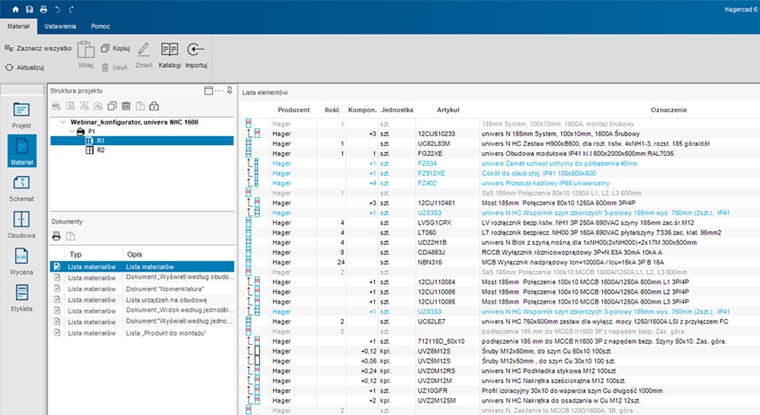
Task: Click the save icon in title bar
Action: click(x=27, y=8)
